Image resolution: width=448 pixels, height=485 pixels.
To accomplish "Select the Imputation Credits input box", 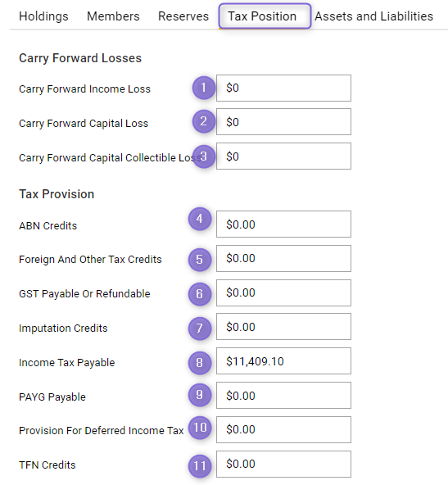I will [283, 327].
